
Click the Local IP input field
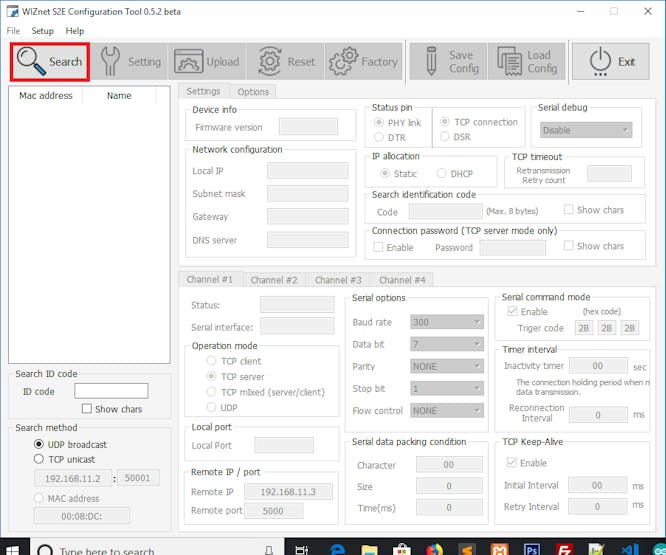[308, 171]
